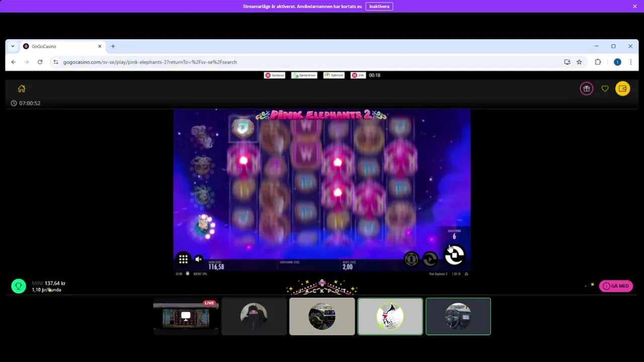644x362 pixels.
Task: Click the JACKPOT logo banner
Action: coord(322,287)
